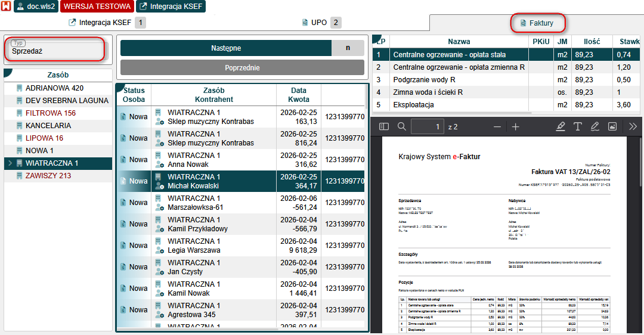Select the PDF add-image tool
644x335 pixels.
pyautogui.click(x=612, y=126)
